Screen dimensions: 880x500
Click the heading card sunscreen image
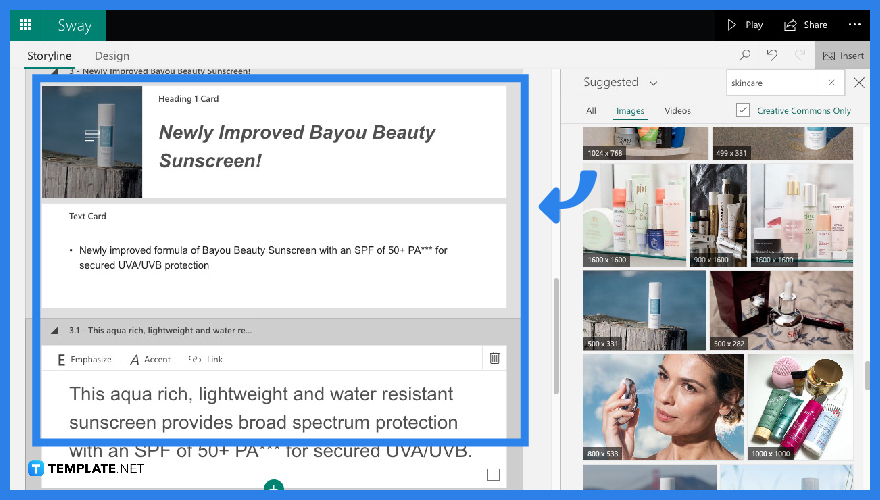tap(92, 141)
